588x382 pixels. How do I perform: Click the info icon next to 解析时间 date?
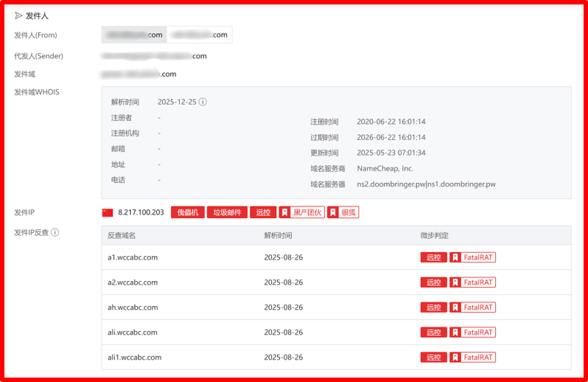click(x=203, y=102)
